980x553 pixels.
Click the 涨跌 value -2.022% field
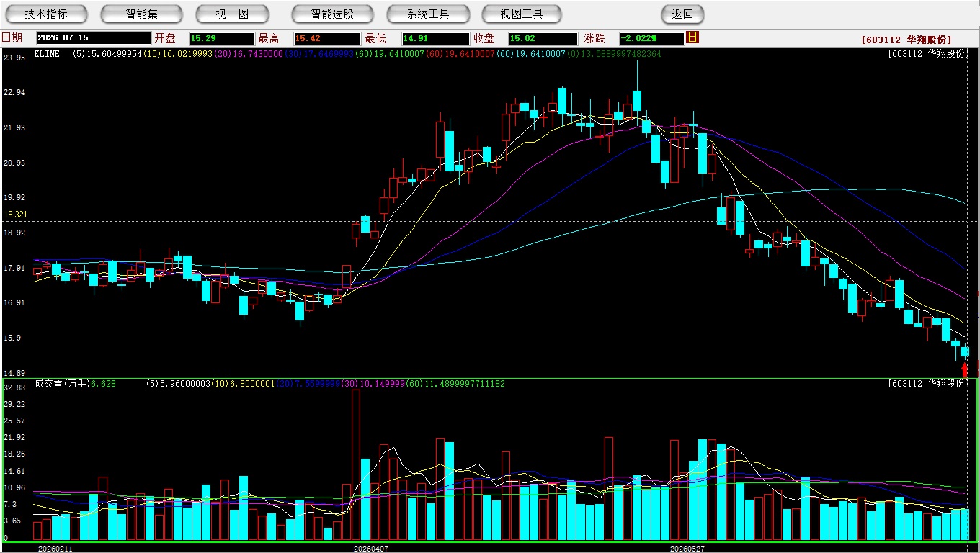point(651,38)
